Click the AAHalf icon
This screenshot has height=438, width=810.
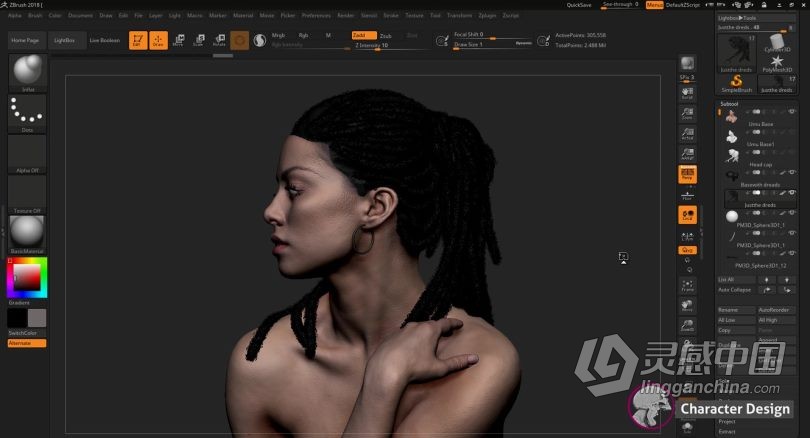pyautogui.click(x=687, y=154)
